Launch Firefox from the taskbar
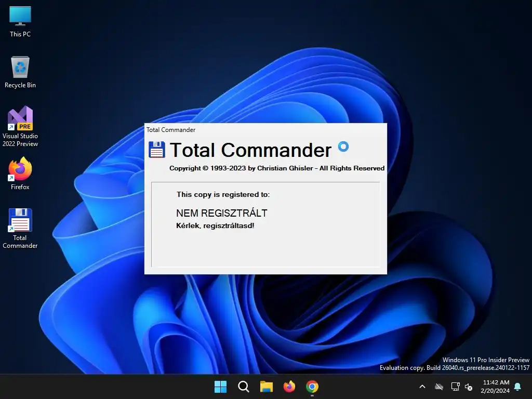This screenshot has width=532, height=399. (x=289, y=387)
